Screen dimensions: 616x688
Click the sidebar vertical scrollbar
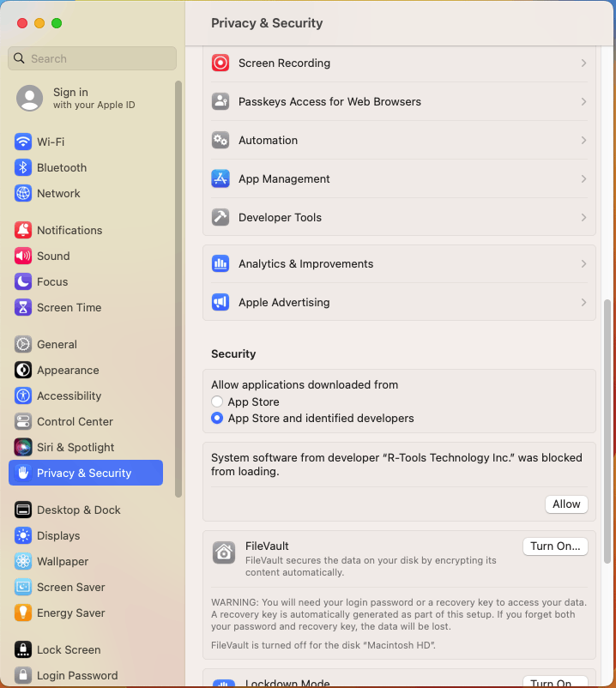pos(178,289)
